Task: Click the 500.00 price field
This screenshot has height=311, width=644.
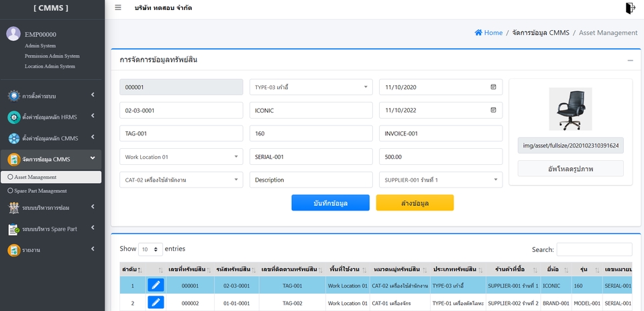Action: click(441, 157)
